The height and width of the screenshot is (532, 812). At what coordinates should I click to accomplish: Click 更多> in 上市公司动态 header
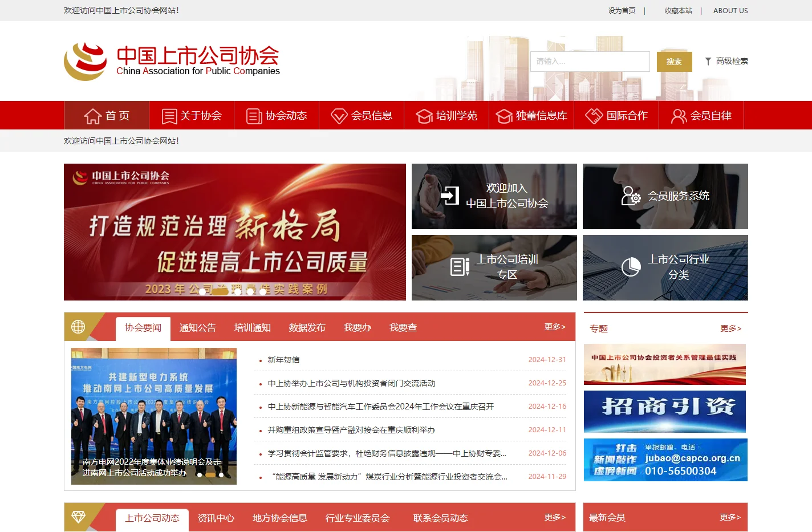(x=555, y=517)
